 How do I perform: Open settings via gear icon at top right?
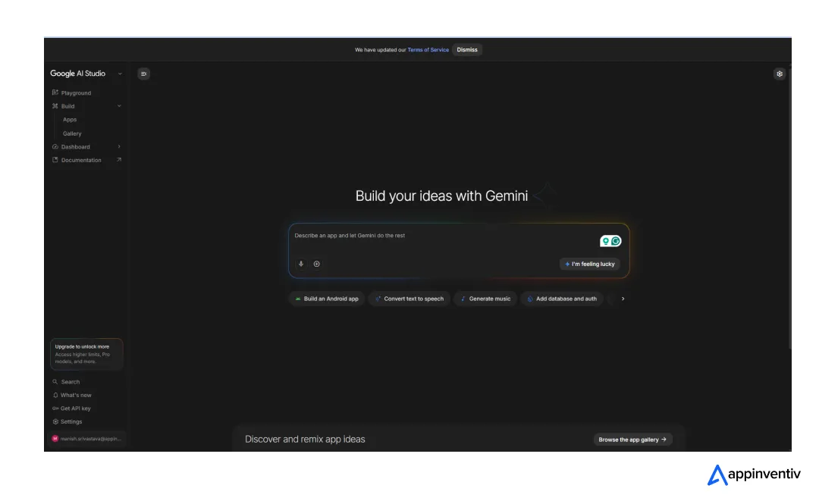(x=780, y=74)
